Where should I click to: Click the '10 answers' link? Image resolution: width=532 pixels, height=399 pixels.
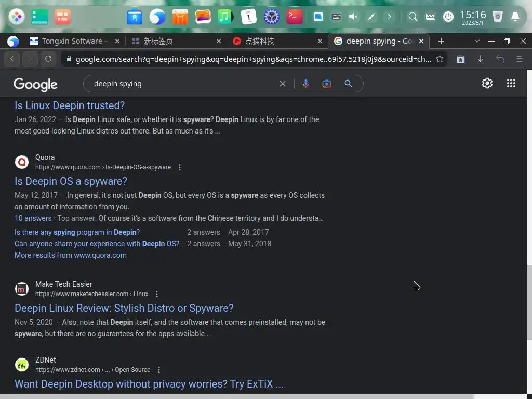[33, 218]
